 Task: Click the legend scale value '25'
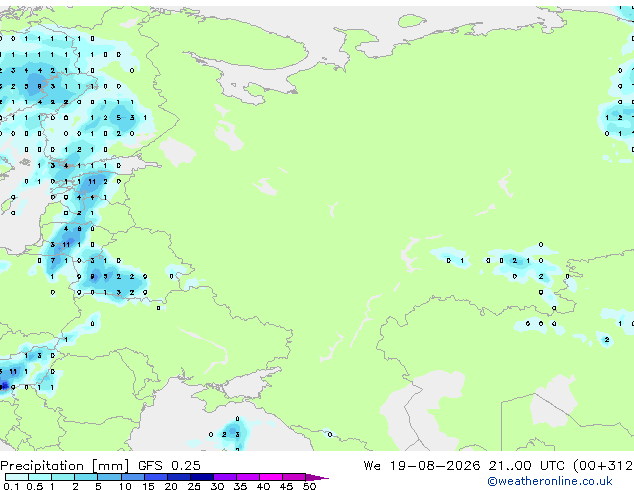(x=194, y=486)
